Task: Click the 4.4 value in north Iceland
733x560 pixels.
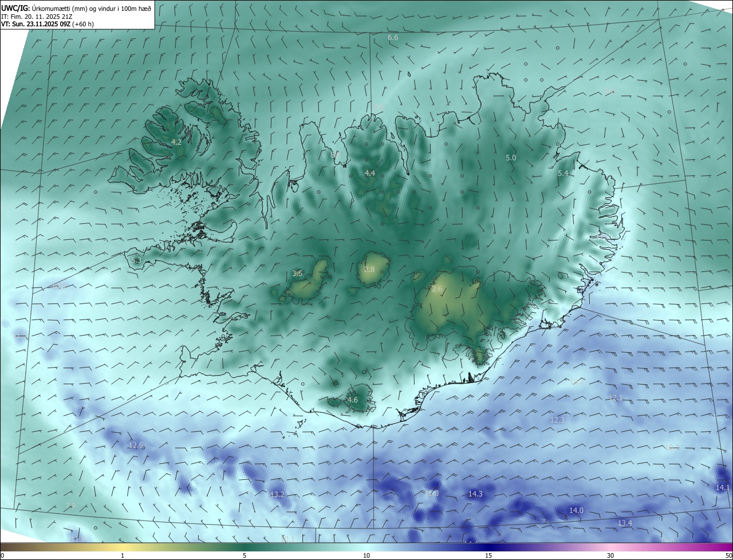Action: [x=370, y=173]
